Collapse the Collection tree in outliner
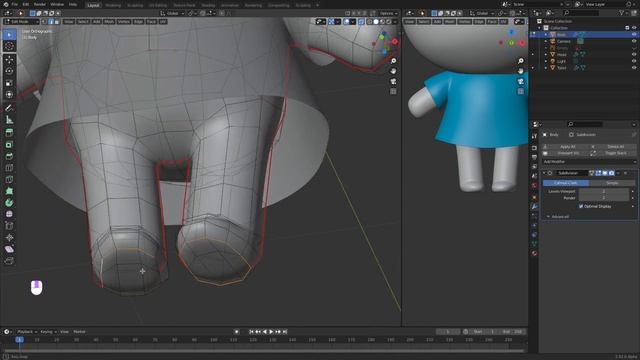The height and width of the screenshot is (360, 640). 540,28
